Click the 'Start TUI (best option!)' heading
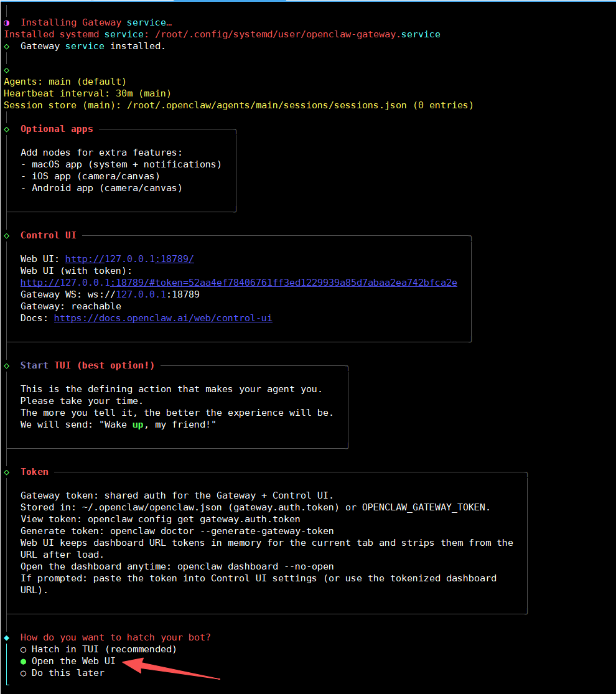Screen dimensions: 616x694 click(x=87, y=365)
